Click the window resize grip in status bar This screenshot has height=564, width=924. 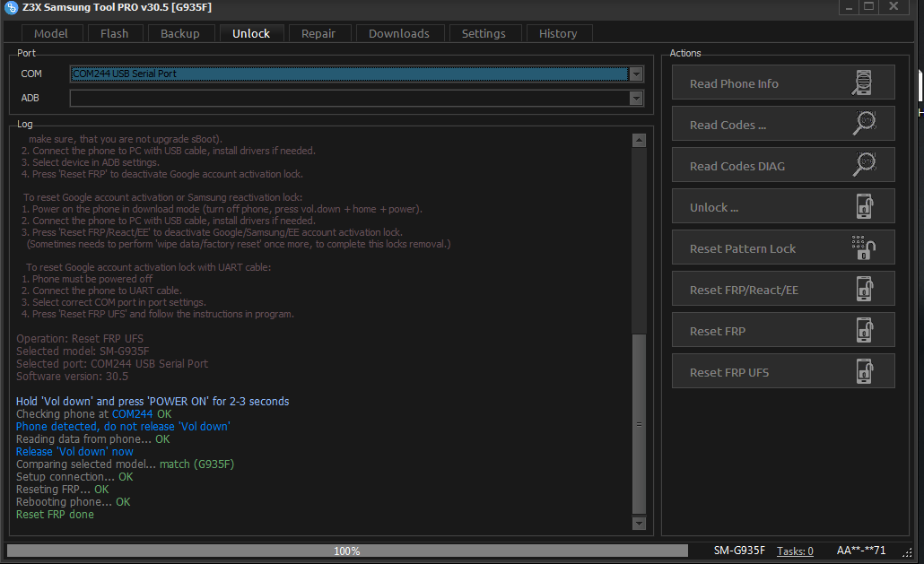pos(908,551)
